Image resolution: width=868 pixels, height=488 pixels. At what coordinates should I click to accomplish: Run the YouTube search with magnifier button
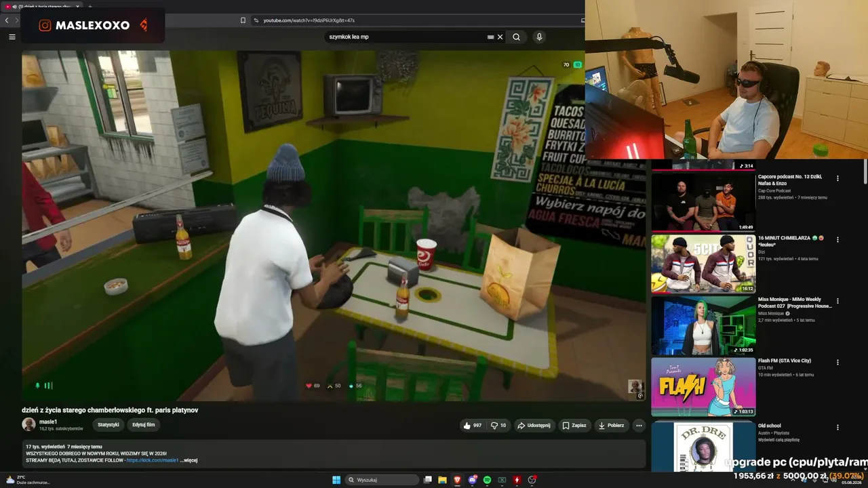pyautogui.click(x=516, y=37)
